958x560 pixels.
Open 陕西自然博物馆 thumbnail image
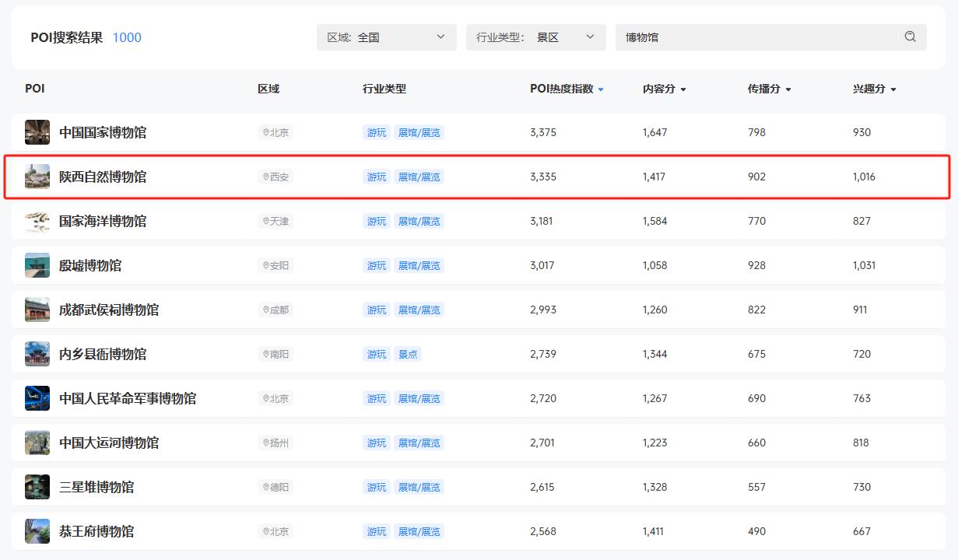pyautogui.click(x=37, y=177)
